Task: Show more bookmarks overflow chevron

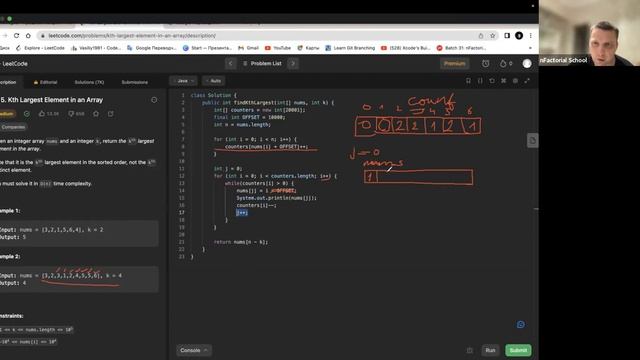Action: click(x=530, y=48)
